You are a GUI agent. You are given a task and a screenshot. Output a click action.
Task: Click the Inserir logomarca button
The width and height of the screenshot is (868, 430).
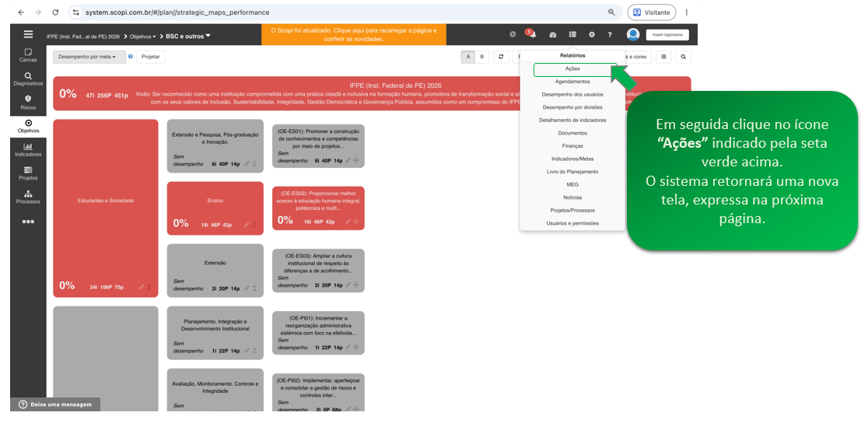click(667, 35)
